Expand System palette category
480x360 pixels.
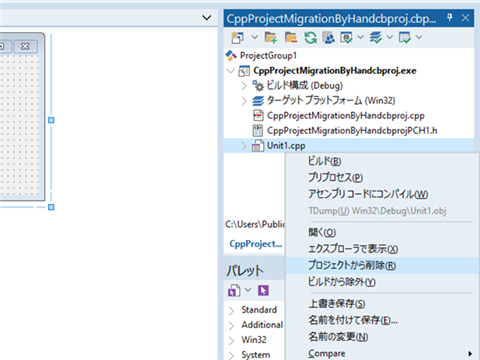[231, 355]
